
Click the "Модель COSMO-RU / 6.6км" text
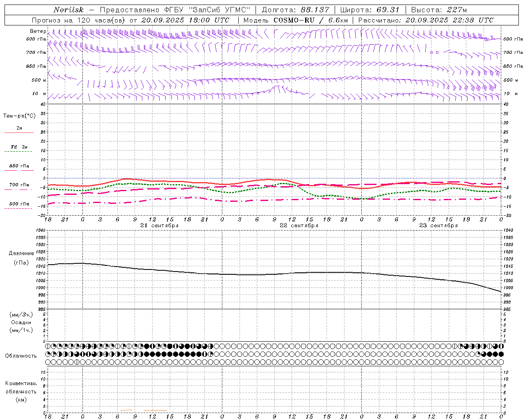click(296, 20)
